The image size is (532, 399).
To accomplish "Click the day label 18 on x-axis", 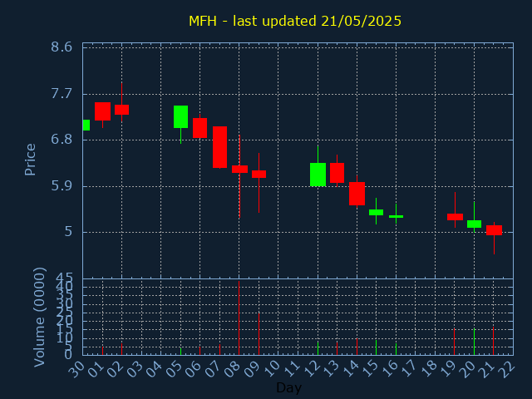I will (429, 369).
